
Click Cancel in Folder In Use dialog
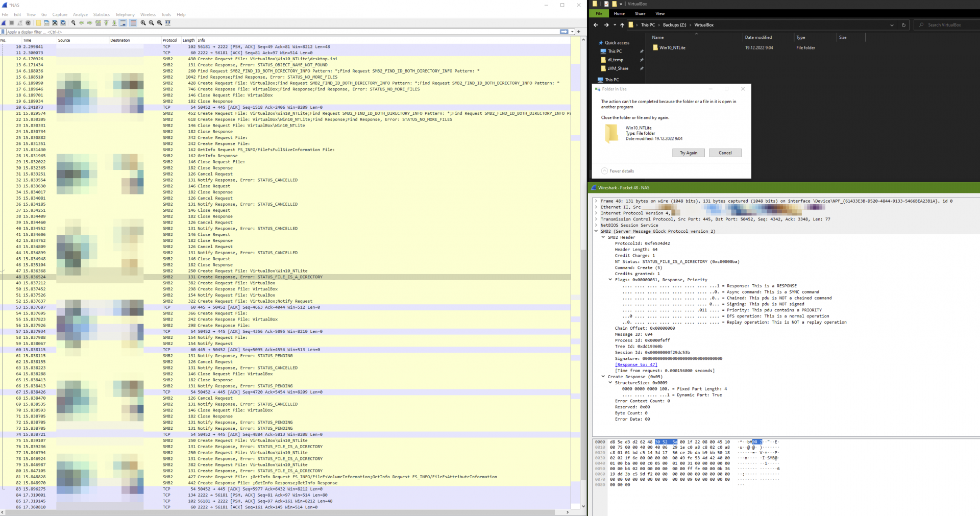pyautogui.click(x=725, y=153)
